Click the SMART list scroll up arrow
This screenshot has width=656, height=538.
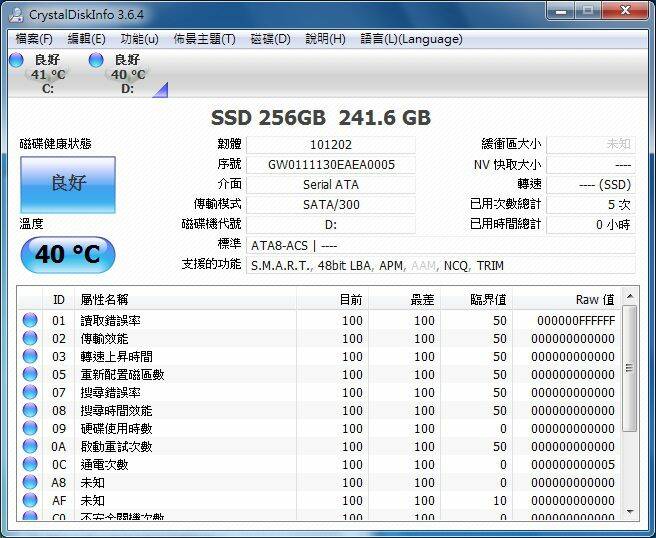tap(630, 297)
